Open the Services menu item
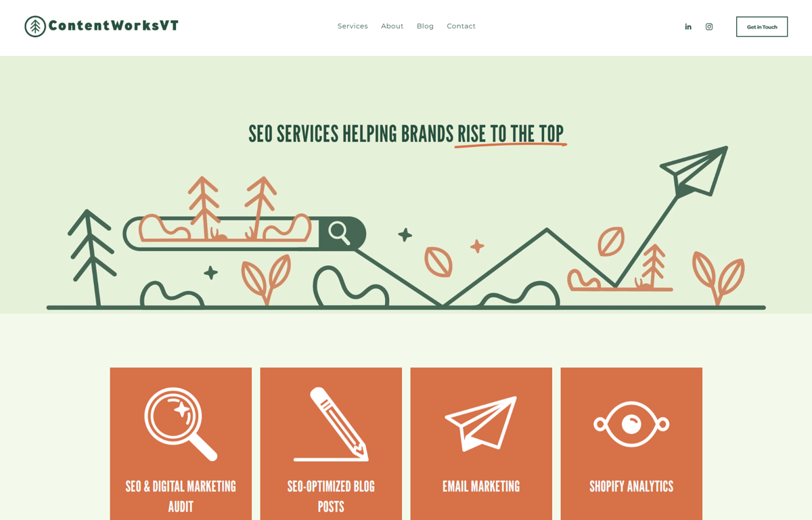 pyautogui.click(x=353, y=26)
